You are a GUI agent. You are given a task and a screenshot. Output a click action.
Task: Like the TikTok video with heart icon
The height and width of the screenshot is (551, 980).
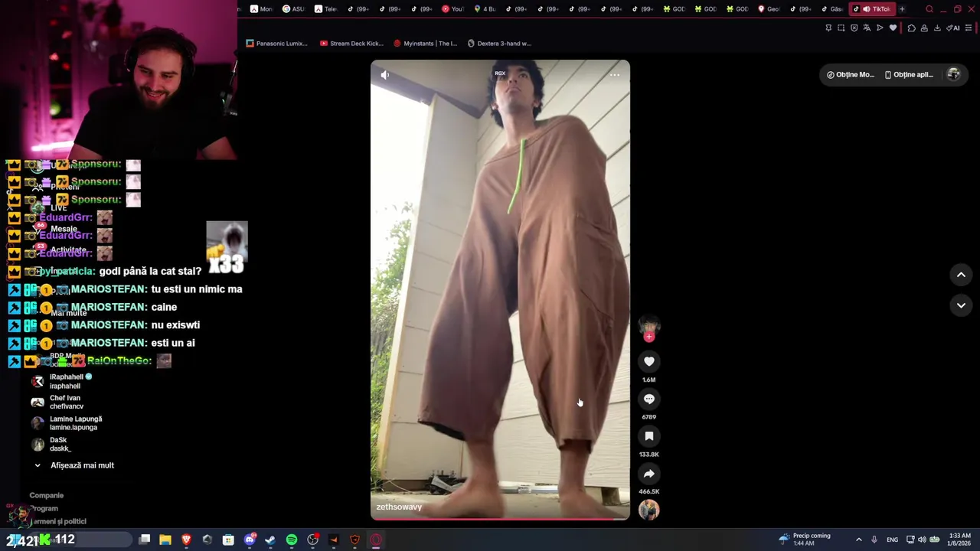(x=648, y=361)
